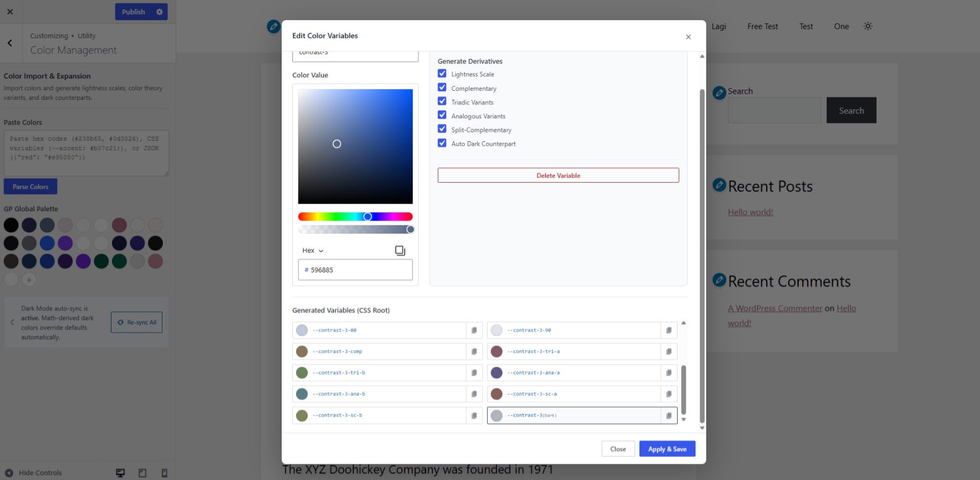
Task: Copy the --contrast-3-ana-b variable
Action: click(x=474, y=394)
